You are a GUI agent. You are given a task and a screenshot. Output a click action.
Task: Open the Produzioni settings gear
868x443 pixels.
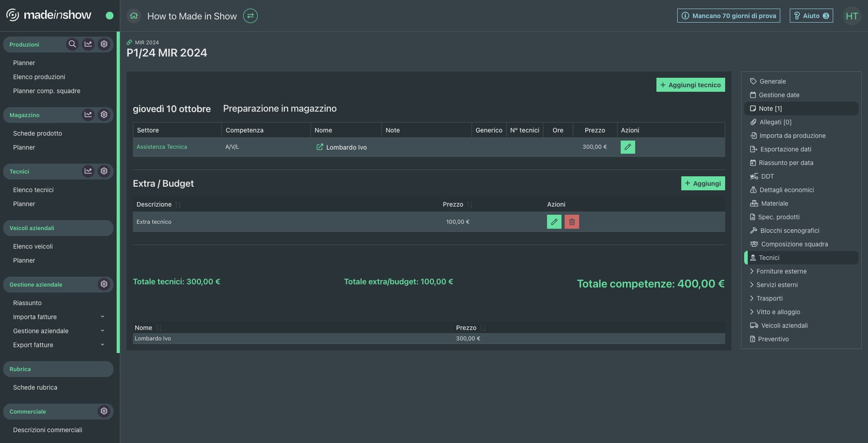[104, 44]
